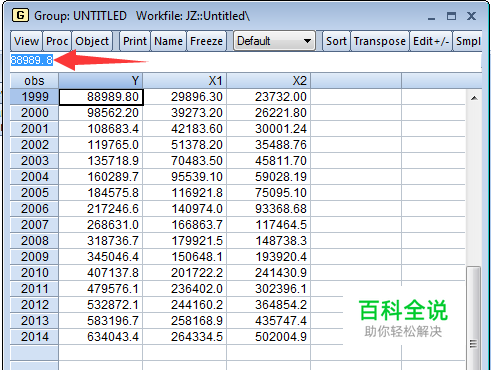Toggle edit mode with Edit+/-

coord(431,41)
